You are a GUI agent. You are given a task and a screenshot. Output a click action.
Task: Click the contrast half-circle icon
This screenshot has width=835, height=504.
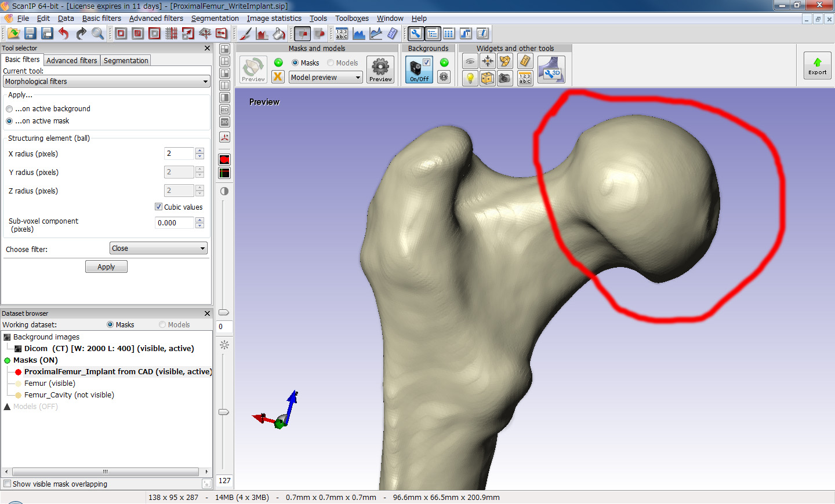click(224, 191)
